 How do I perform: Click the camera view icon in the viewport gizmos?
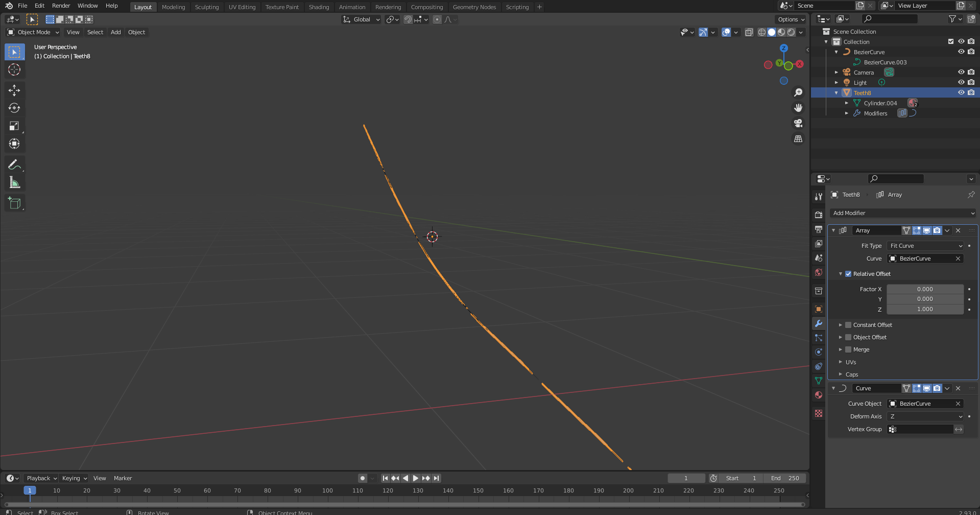798,123
